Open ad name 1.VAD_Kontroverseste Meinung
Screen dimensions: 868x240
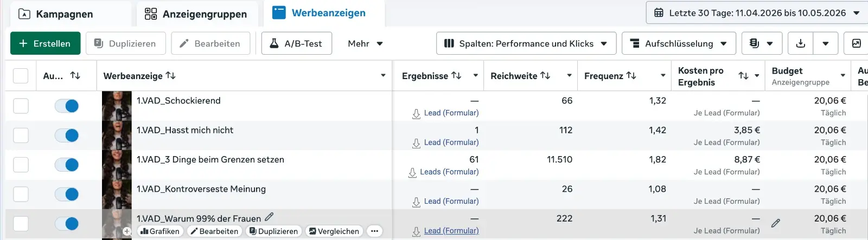(x=201, y=189)
